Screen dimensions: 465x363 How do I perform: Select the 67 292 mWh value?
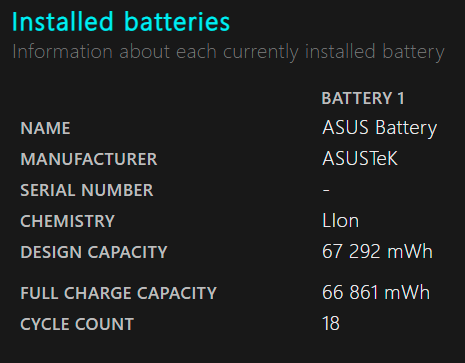tap(377, 251)
